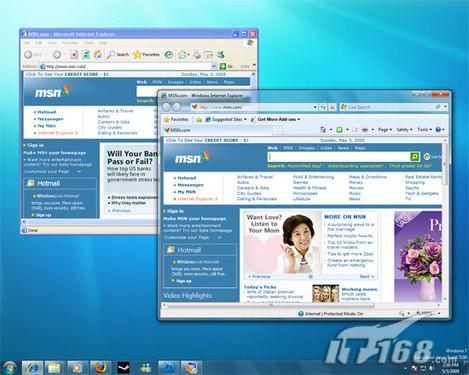Viewport: 469px width, 375px height.
Task: Click the Add to Favorites Bar star icon
Action: (x=199, y=119)
